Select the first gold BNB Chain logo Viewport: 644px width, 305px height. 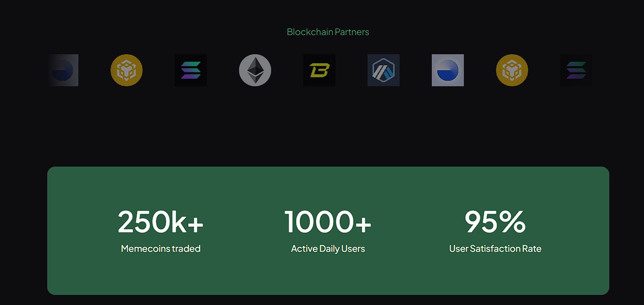pos(126,70)
